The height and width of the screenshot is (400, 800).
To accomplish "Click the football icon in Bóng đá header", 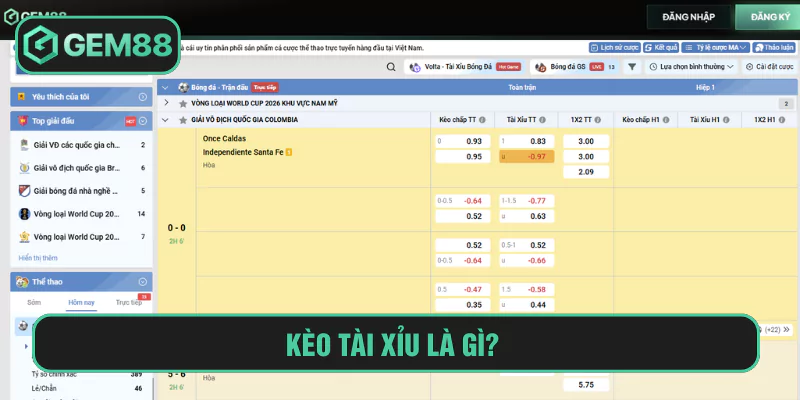I will [x=183, y=87].
